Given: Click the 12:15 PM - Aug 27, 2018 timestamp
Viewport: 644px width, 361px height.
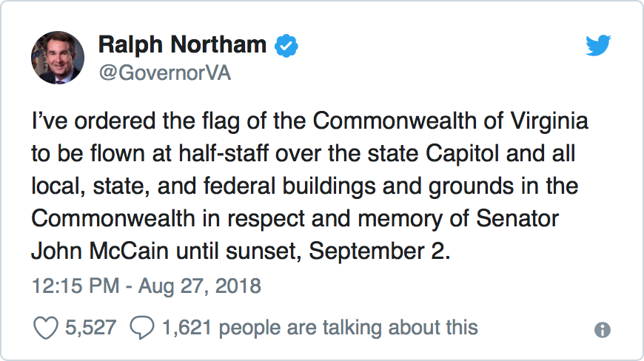Looking at the screenshot, I should (147, 285).
